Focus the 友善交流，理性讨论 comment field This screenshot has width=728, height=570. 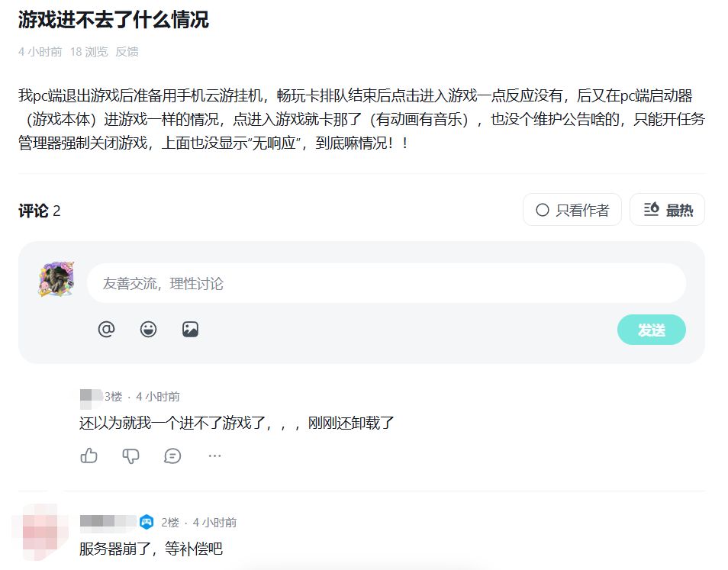[x=386, y=283]
